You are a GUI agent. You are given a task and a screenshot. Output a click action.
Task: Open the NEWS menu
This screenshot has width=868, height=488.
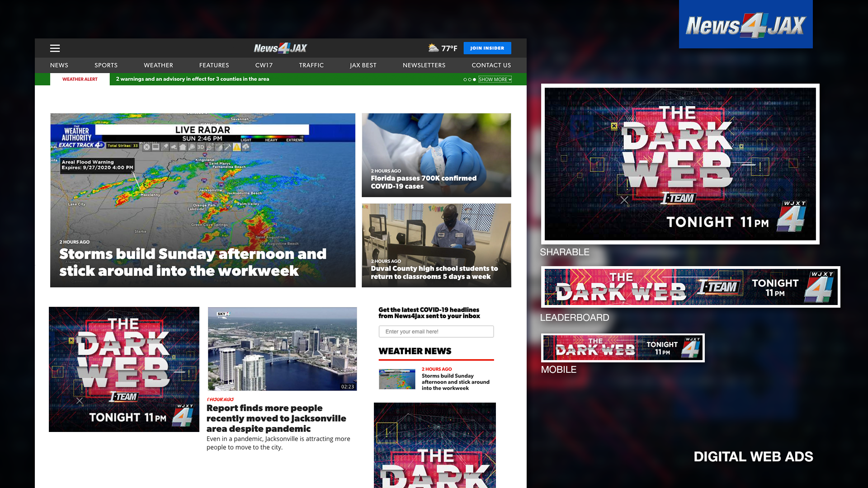(59, 65)
